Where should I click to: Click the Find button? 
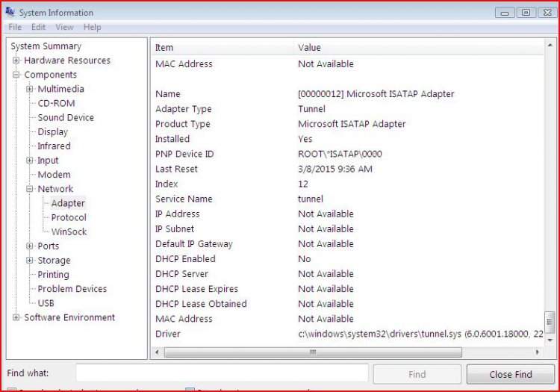click(x=417, y=374)
